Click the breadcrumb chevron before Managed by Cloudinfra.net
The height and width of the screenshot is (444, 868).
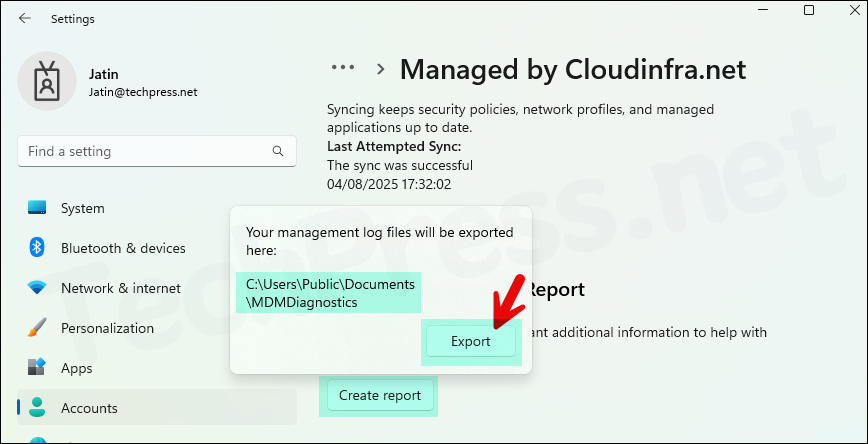(380, 69)
